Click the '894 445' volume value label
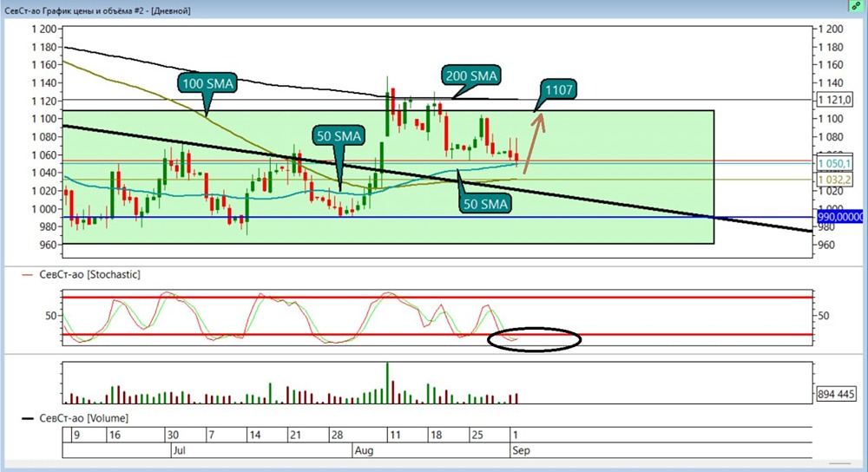 pos(836,394)
